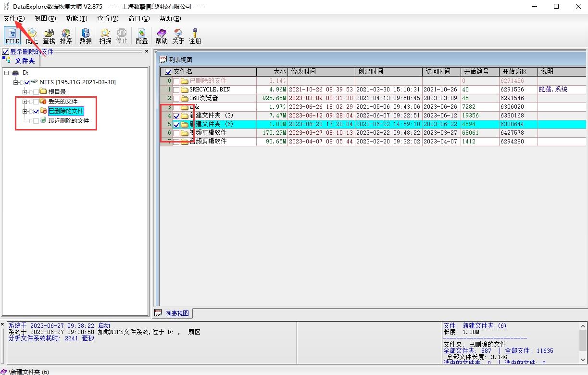Collapse the D: drive tree node
This screenshot has width=588, height=375.
point(7,73)
